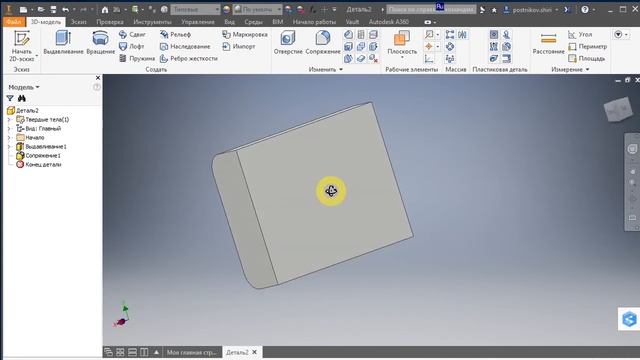Open the Моя главная стр... document tab
Image resolution: width=640 pixels, height=360 pixels.
coord(191,352)
